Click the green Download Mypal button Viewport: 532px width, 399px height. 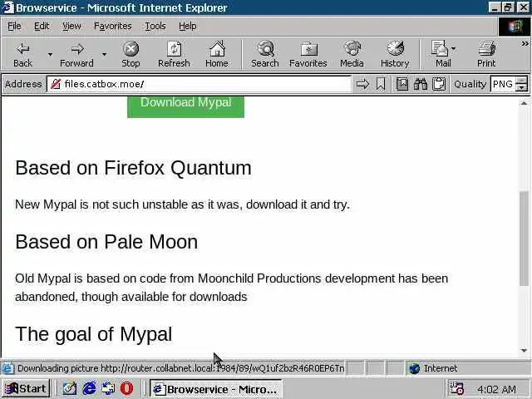pyautogui.click(x=185, y=106)
